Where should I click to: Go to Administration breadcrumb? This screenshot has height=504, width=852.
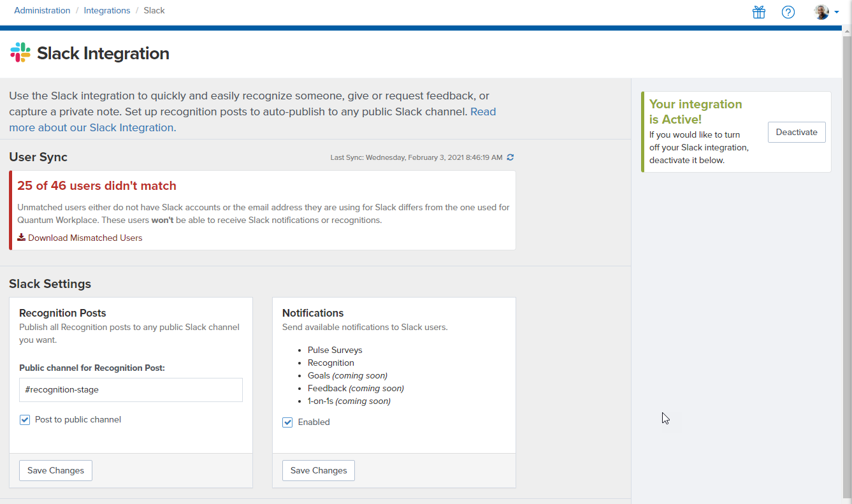[42, 10]
